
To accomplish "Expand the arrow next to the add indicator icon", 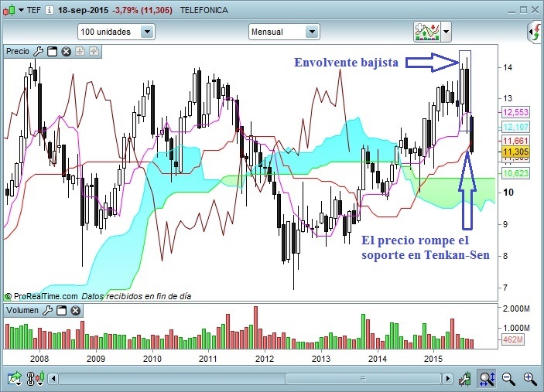I will coord(446,32).
